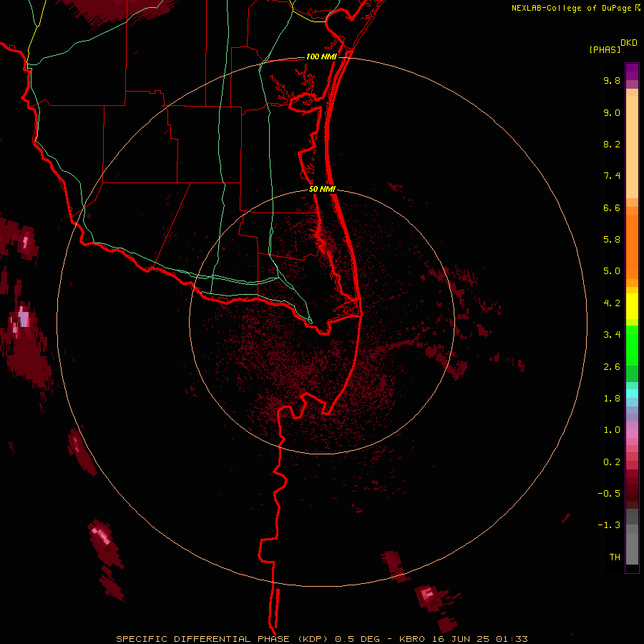Screen dimensions: 644x644
Task: Click the NEXLAB-College of DuPage label
Action: (x=572, y=8)
